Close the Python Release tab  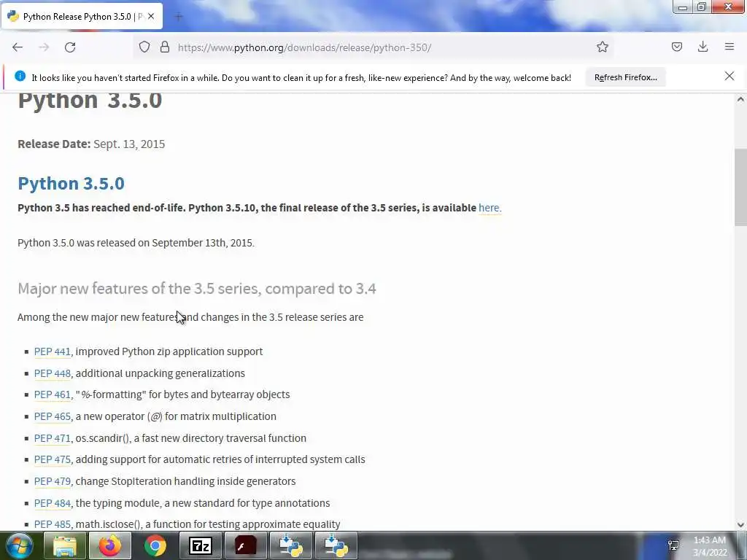coord(151,16)
